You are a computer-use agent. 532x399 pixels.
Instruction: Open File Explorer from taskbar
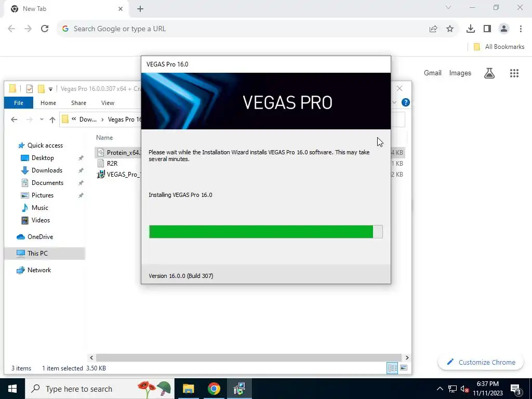pos(188,389)
